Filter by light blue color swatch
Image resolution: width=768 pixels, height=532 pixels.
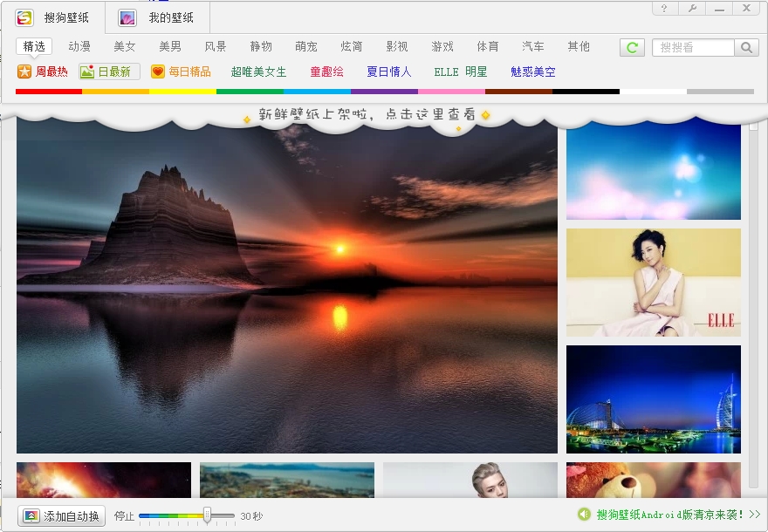(317, 92)
